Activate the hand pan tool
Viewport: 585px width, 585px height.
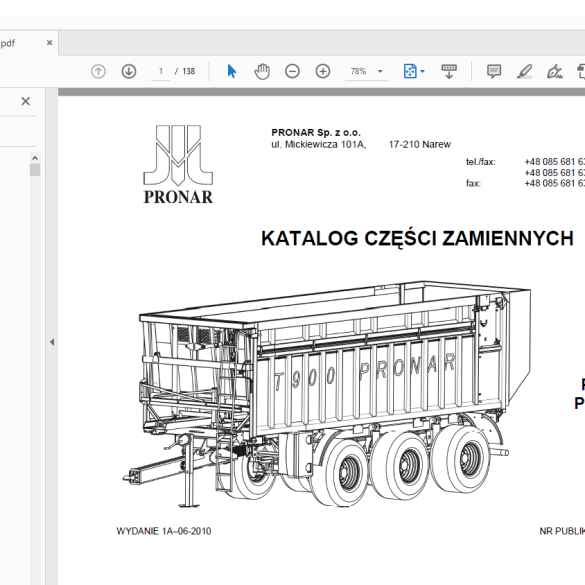pyautogui.click(x=262, y=71)
